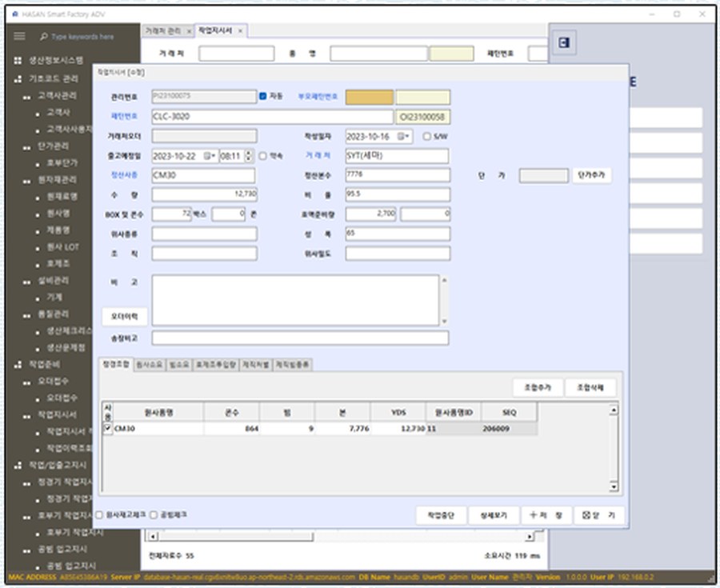Viewport: 720px width, 588px height.
Task: Switch to the 원사소요 sub-tab
Action: 149,365
